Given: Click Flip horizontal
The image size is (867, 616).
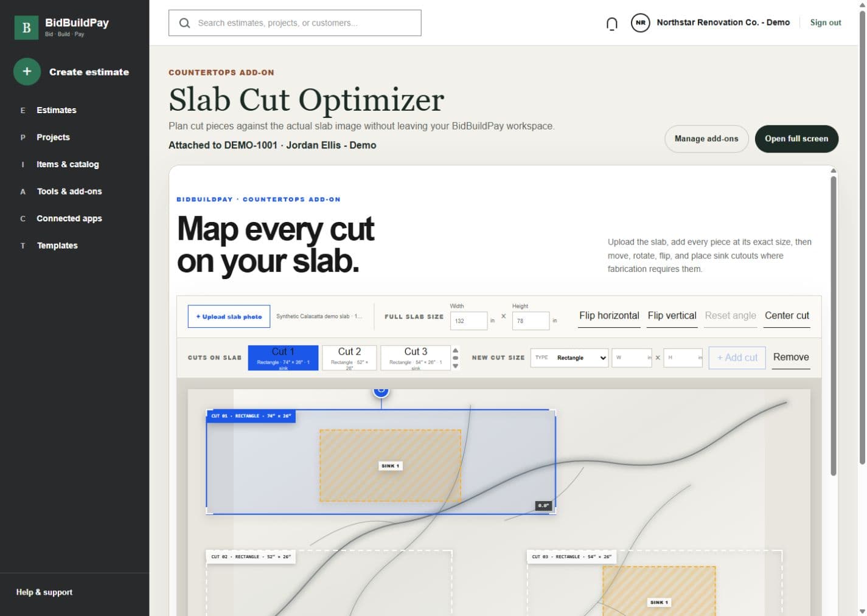Looking at the screenshot, I should click(609, 316).
